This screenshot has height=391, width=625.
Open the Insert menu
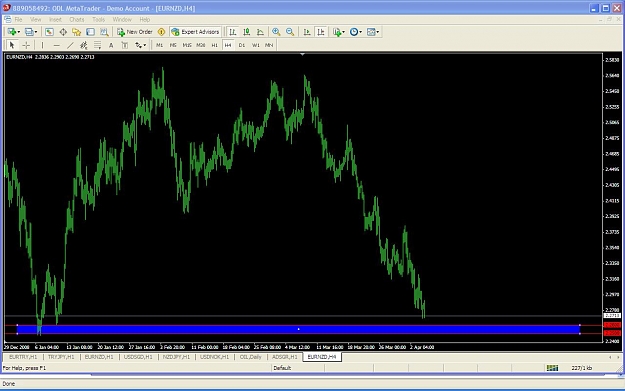55,19
